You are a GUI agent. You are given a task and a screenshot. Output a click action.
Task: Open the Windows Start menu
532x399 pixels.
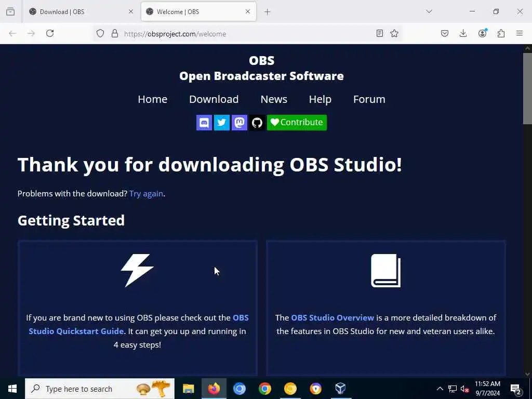coord(12,389)
